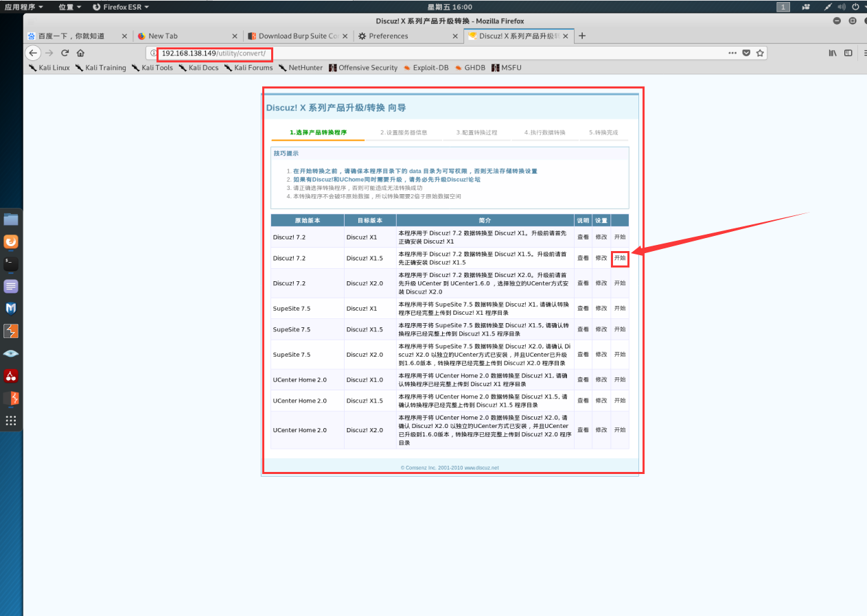Close the 百度一下 tab

pyautogui.click(x=124, y=36)
